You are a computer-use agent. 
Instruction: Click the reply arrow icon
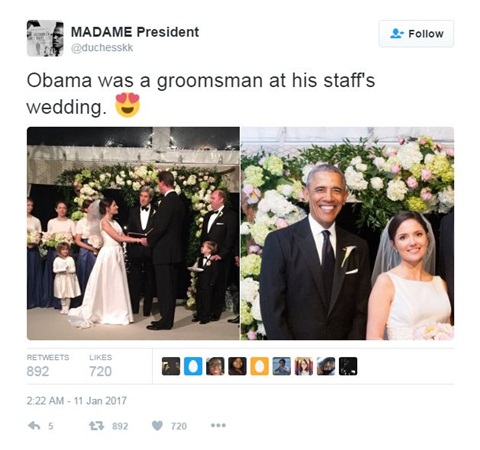[x=34, y=426]
